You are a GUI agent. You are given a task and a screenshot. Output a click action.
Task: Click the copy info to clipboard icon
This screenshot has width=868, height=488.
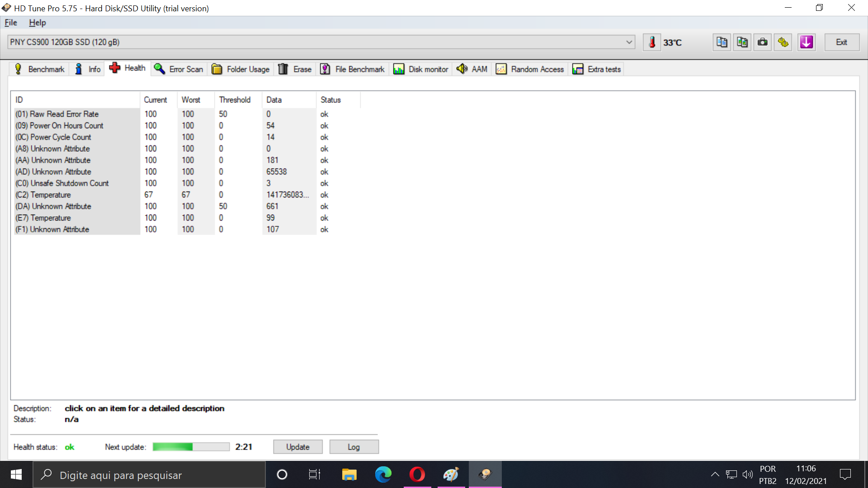[x=722, y=42]
